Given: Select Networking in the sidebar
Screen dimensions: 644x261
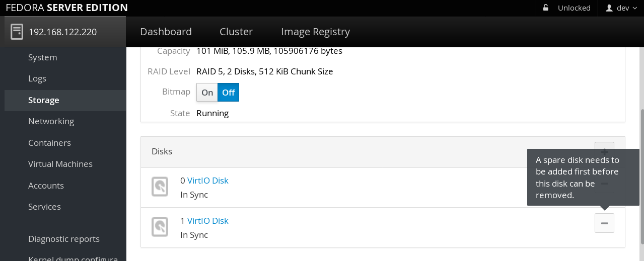Looking at the screenshot, I should pyautogui.click(x=51, y=121).
